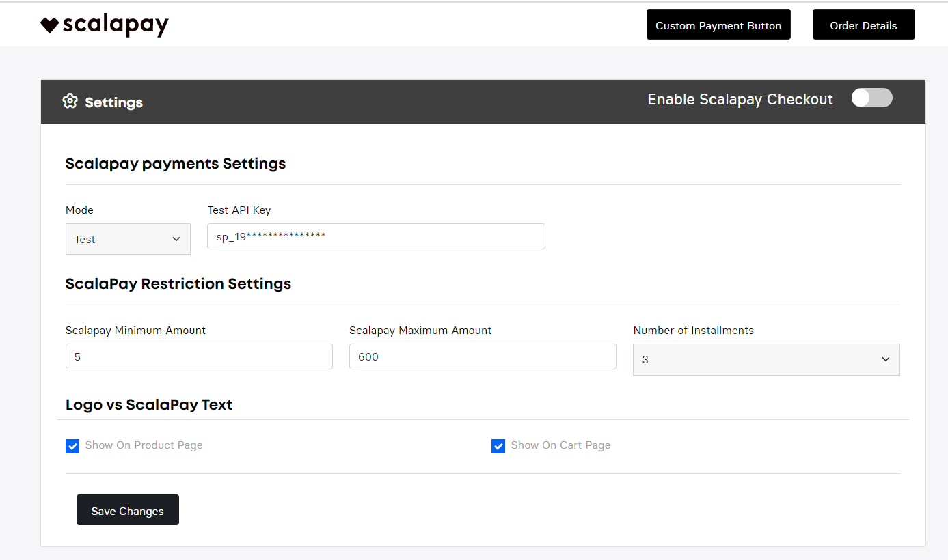
Task: Click the Scalapay Minimum Amount field
Action: [199, 356]
